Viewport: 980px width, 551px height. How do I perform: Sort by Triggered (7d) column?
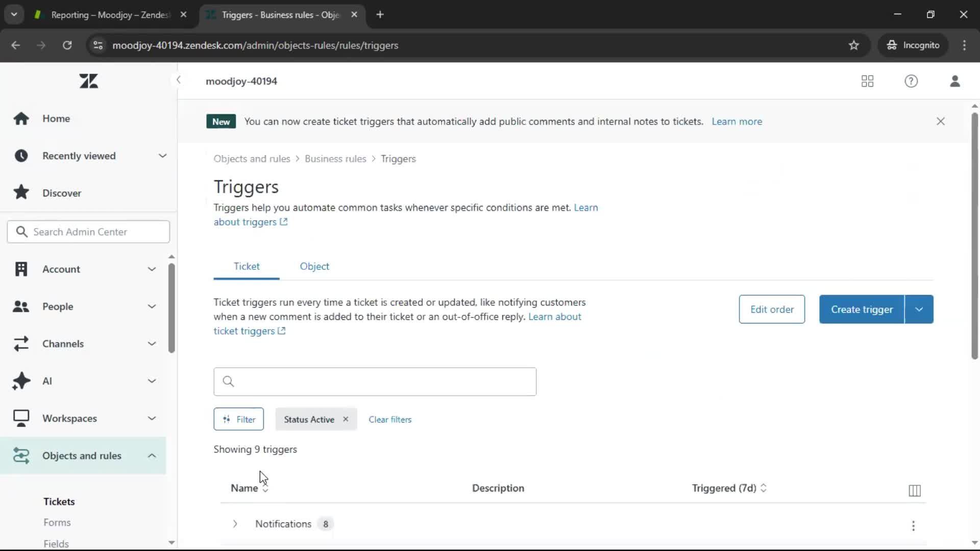click(x=729, y=488)
